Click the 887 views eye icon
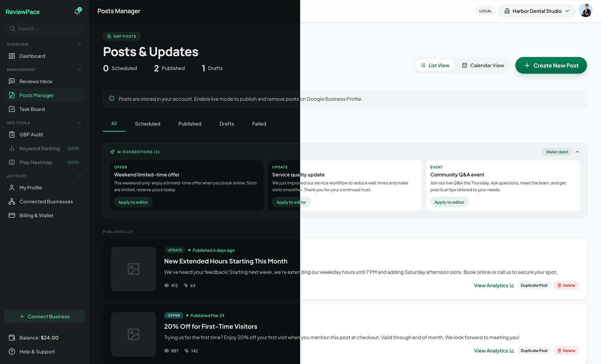The image size is (601, 364). click(167, 351)
